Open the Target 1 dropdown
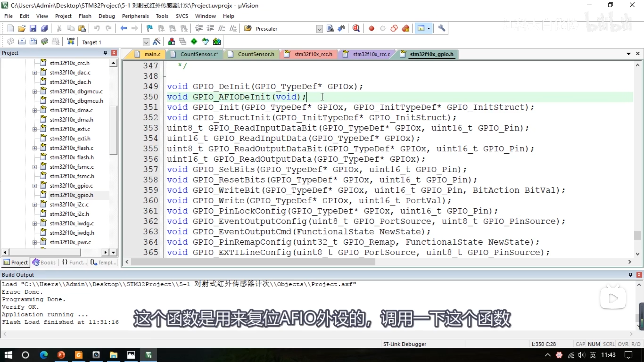 tap(146, 42)
